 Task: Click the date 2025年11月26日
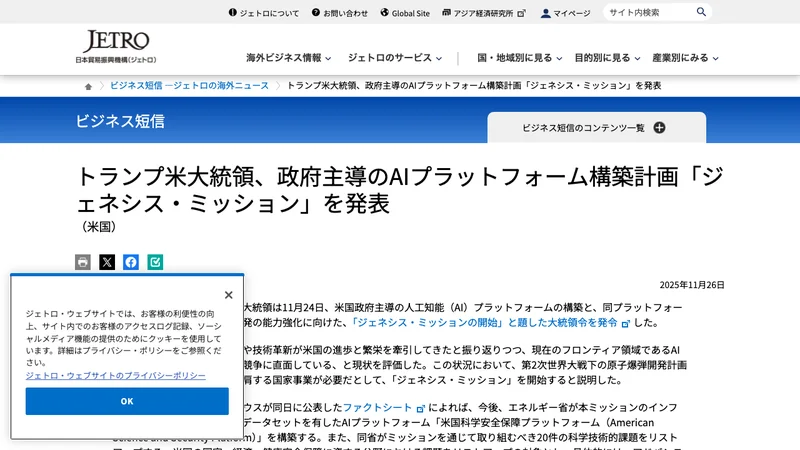click(692, 285)
